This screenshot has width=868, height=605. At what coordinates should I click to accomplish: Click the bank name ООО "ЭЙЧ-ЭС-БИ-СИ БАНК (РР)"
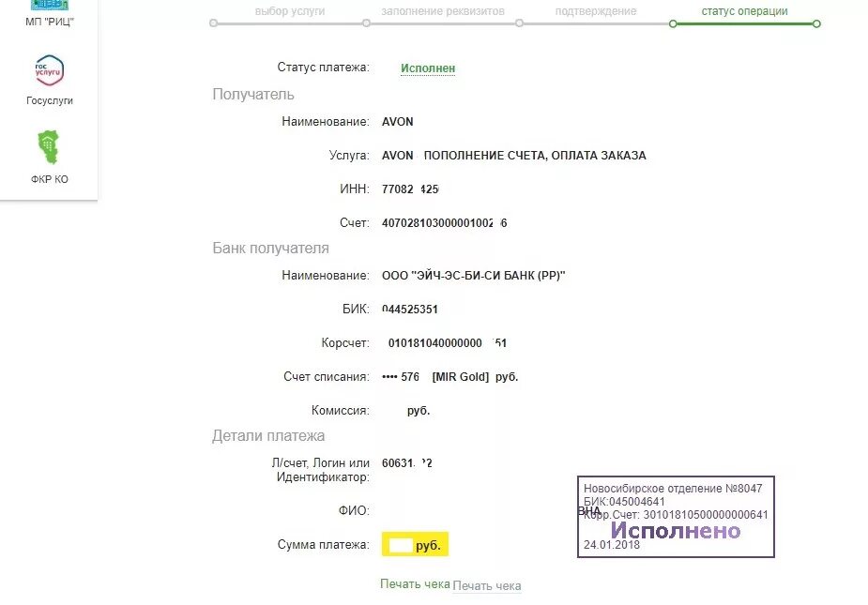(473, 276)
